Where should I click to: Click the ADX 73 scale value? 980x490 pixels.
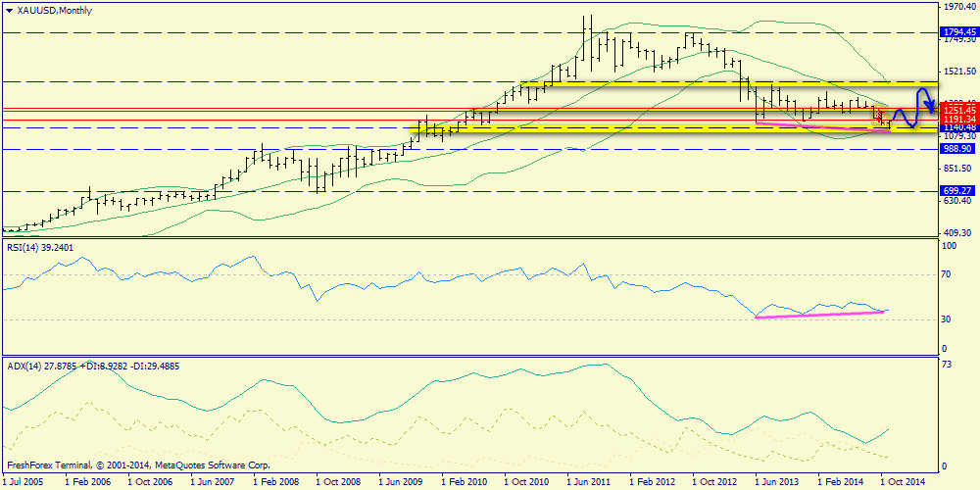click(x=947, y=366)
